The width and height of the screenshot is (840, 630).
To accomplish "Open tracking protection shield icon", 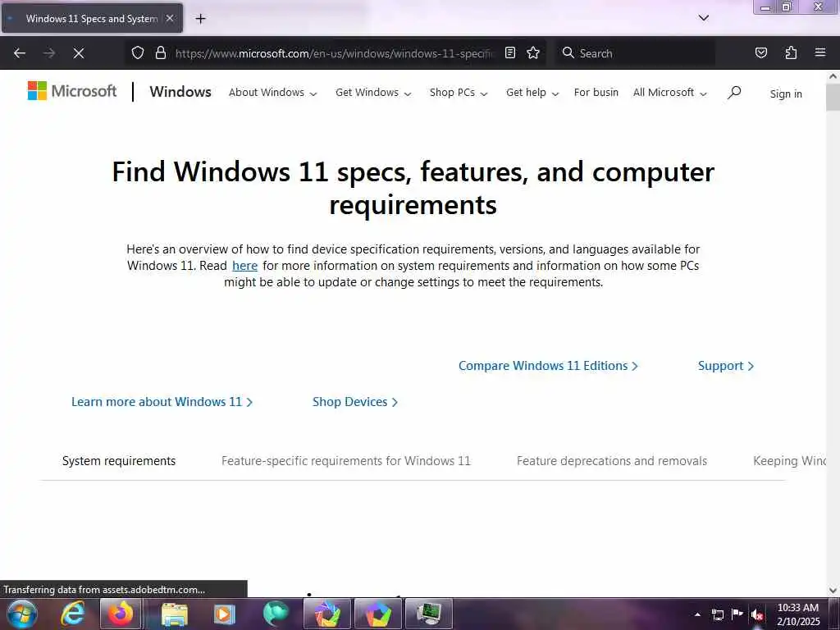I will [138, 53].
